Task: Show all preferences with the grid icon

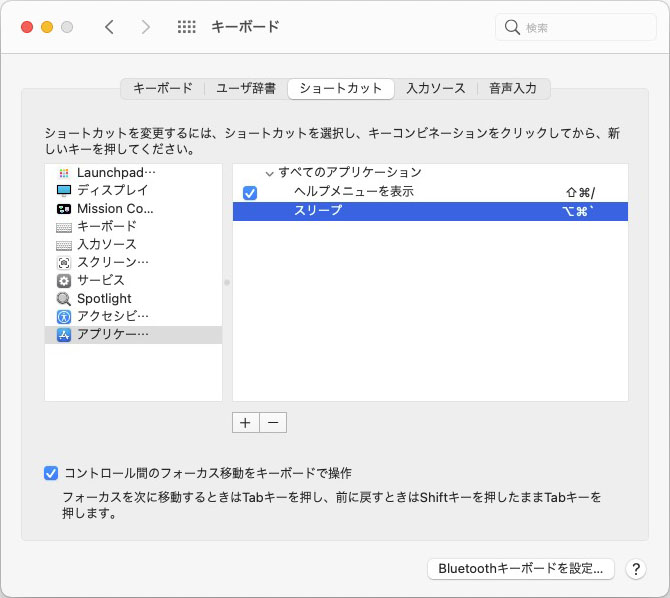Action: pos(186,27)
